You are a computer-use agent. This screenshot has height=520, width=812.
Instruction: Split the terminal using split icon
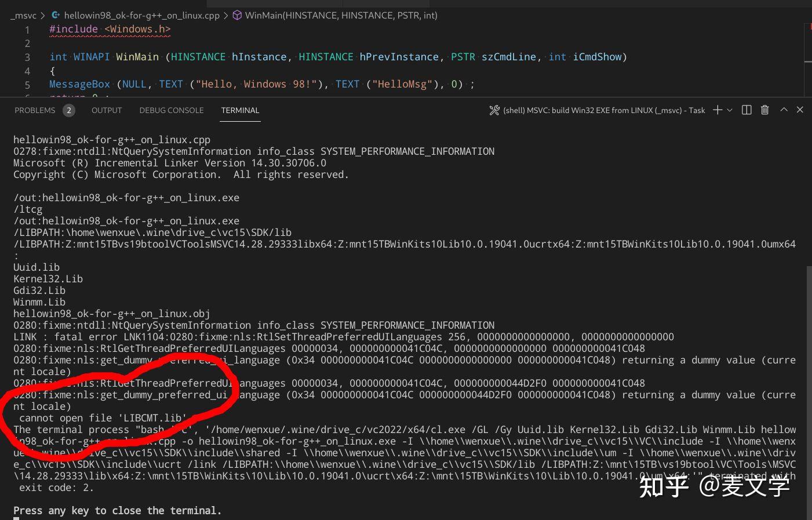pyautogui.click(x=747, y=110)
